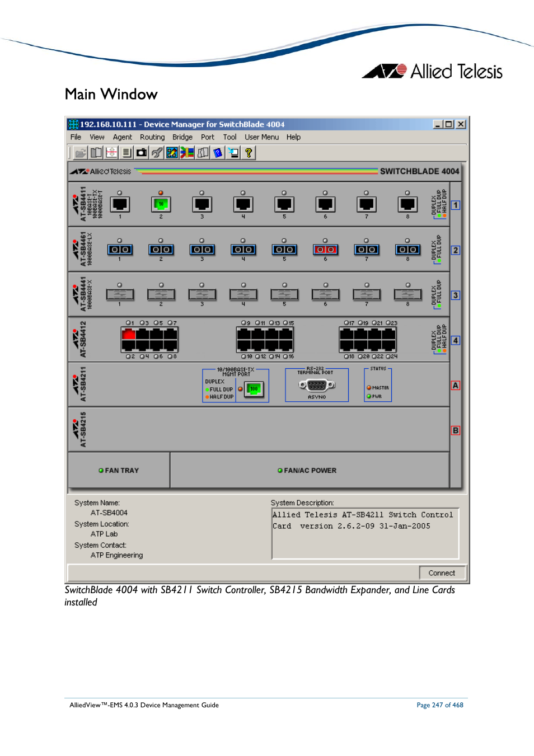The image size is (534, 756).
Task: Click the Connect button
Action: click(442, 572)
